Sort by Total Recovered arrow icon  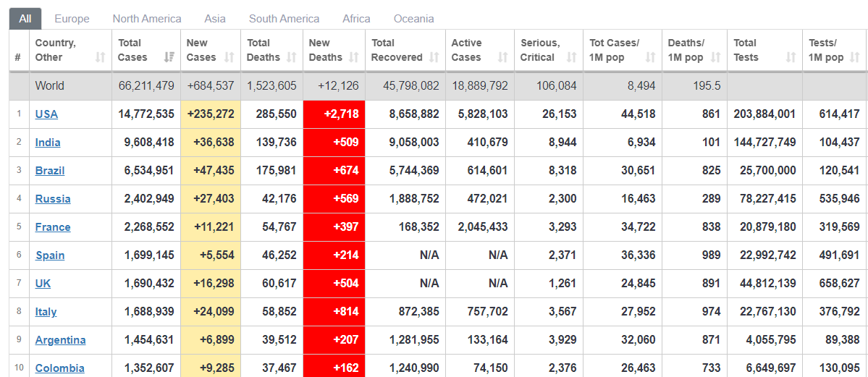434,57
